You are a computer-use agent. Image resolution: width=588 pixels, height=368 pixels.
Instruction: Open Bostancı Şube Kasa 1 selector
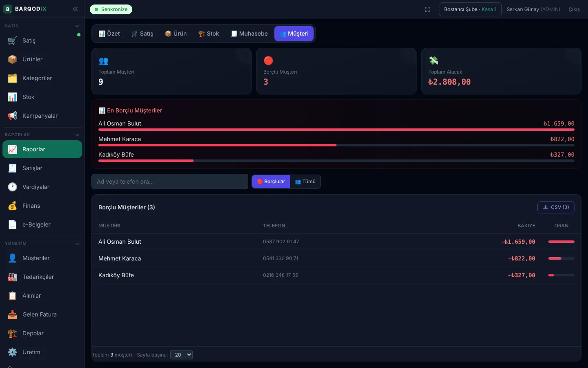click(470, 9)
